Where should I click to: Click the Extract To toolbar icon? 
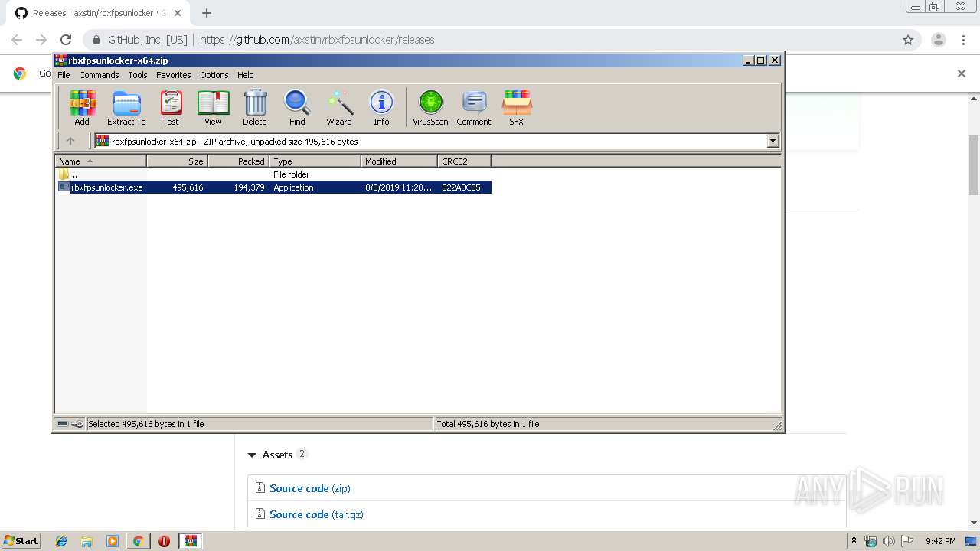126,107
